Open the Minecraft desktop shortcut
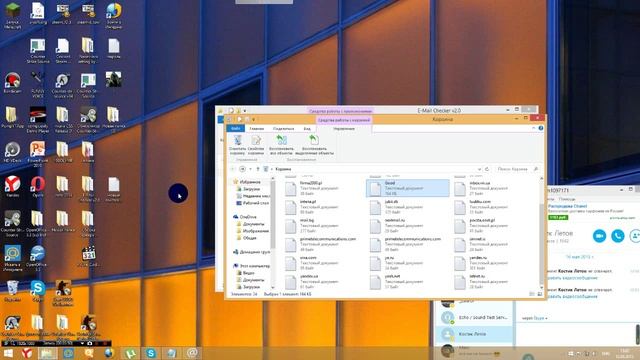 (12, 16)
